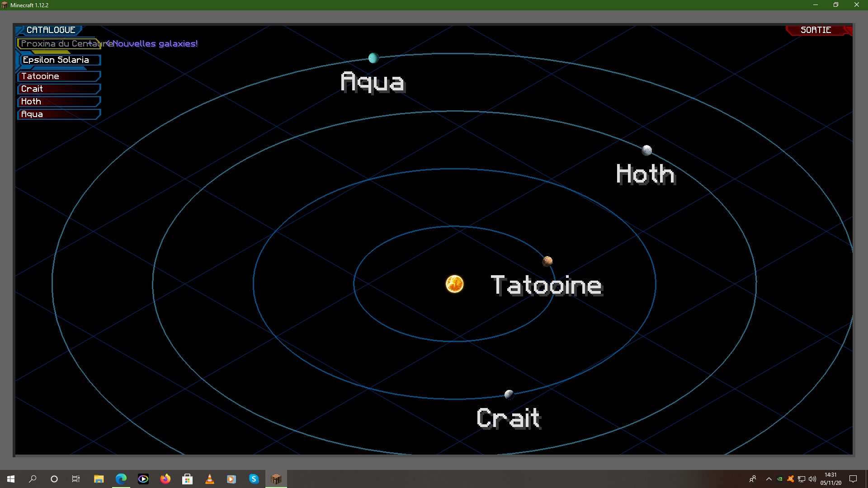The image size is (868, 488).
Task: Open the orange tray icon beside NVIDIA
Action: click(791, 479)
